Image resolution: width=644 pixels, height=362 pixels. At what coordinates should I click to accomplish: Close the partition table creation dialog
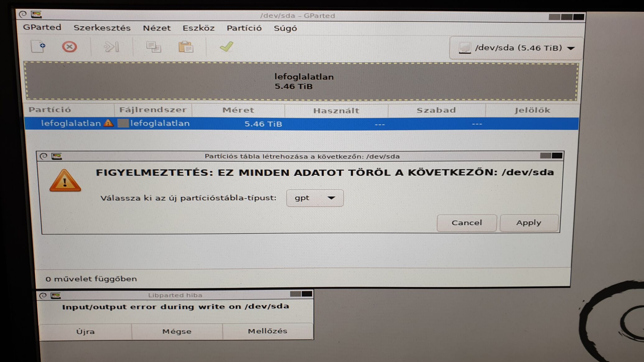[x=557, y=155]
